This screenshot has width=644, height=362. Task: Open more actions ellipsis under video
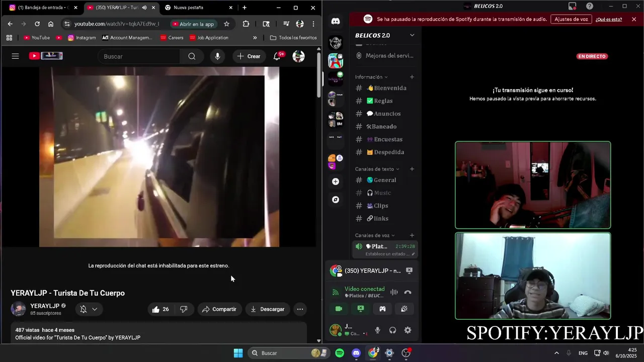coord(300,309)
